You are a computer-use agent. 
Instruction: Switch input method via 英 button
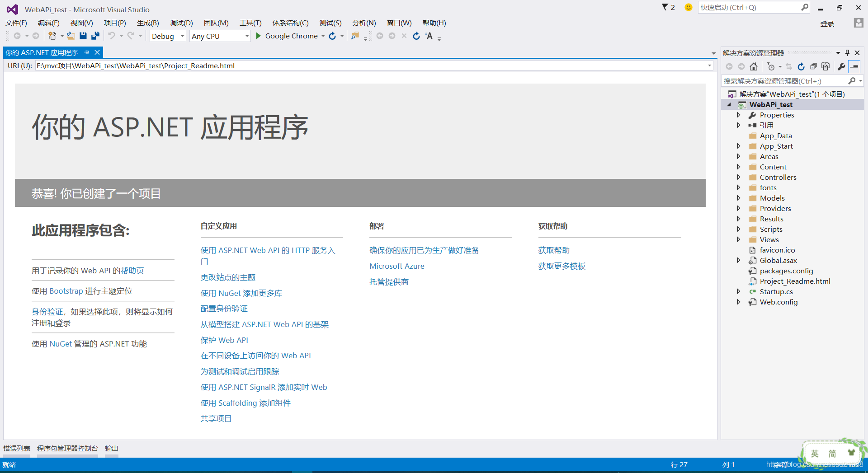coord(815,454)
